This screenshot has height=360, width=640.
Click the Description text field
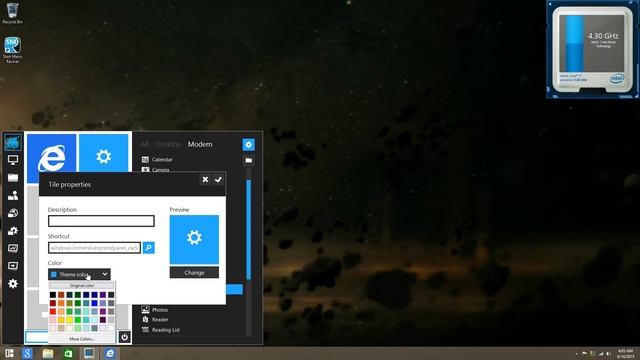(x=101, y=221)
